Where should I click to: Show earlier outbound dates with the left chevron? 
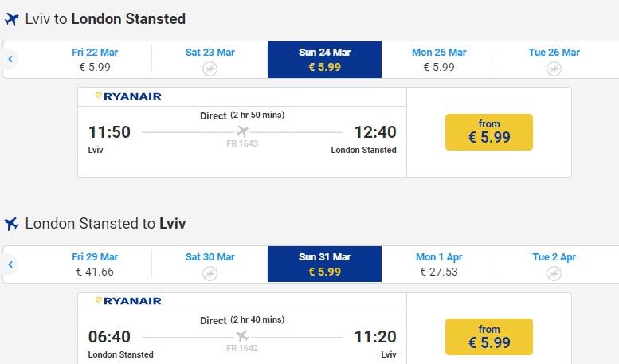pos(10,59)
